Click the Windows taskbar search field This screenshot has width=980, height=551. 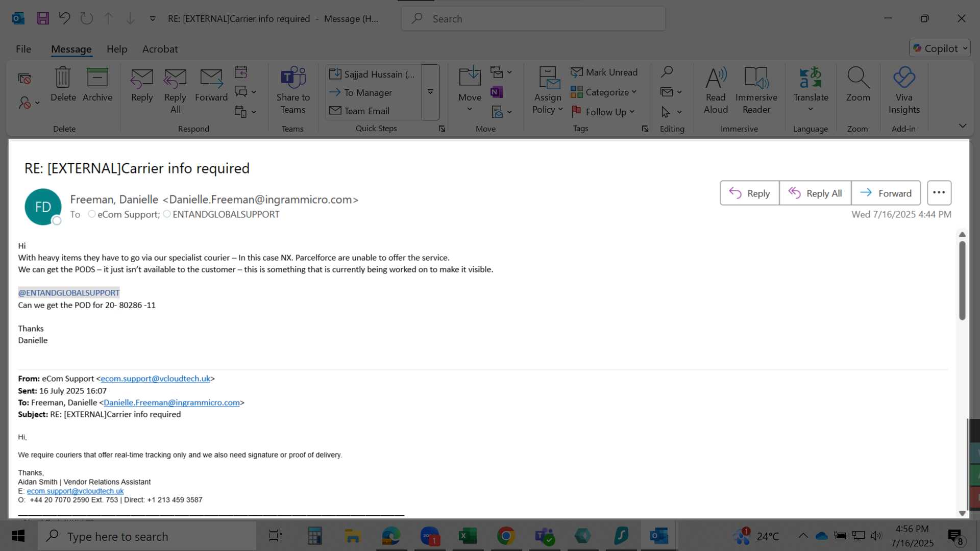tap(147, 536)
